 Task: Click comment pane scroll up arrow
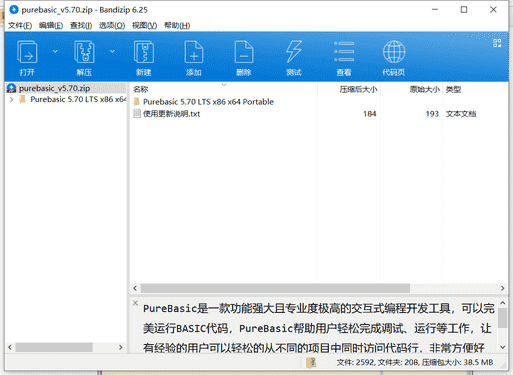point(503,303)
